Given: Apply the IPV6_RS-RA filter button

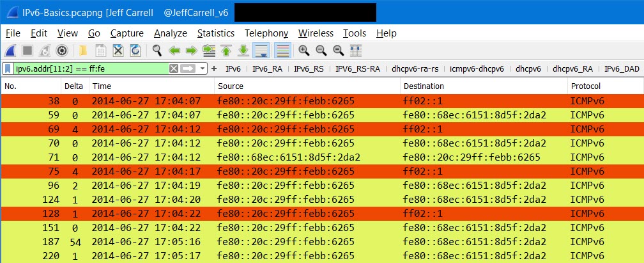Looking at the screenshot, I should tap(357, 68).
